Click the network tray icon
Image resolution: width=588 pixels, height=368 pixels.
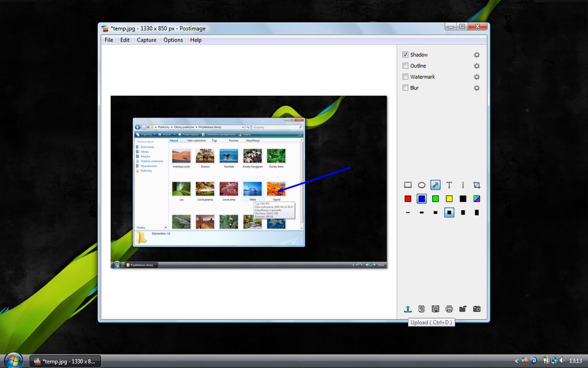point(554,361)
